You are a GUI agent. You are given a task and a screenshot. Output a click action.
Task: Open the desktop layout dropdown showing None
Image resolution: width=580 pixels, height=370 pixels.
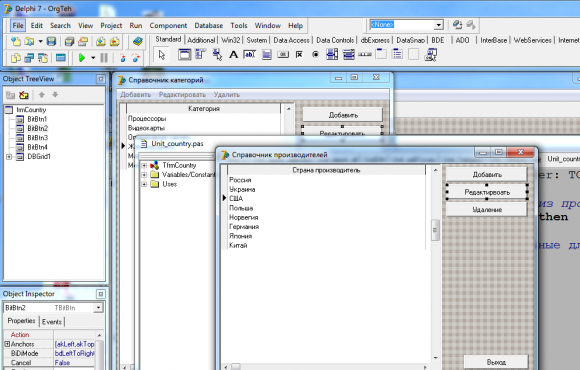439,25
